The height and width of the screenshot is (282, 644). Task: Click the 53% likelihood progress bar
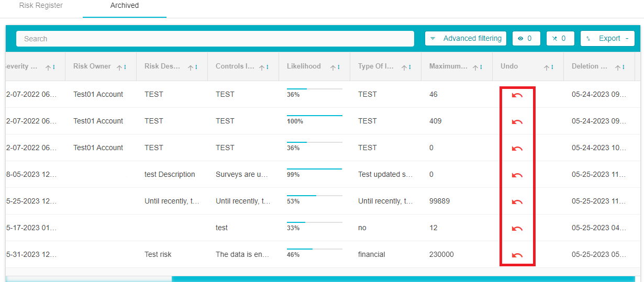pyautogui.click(x=314, y=196)
